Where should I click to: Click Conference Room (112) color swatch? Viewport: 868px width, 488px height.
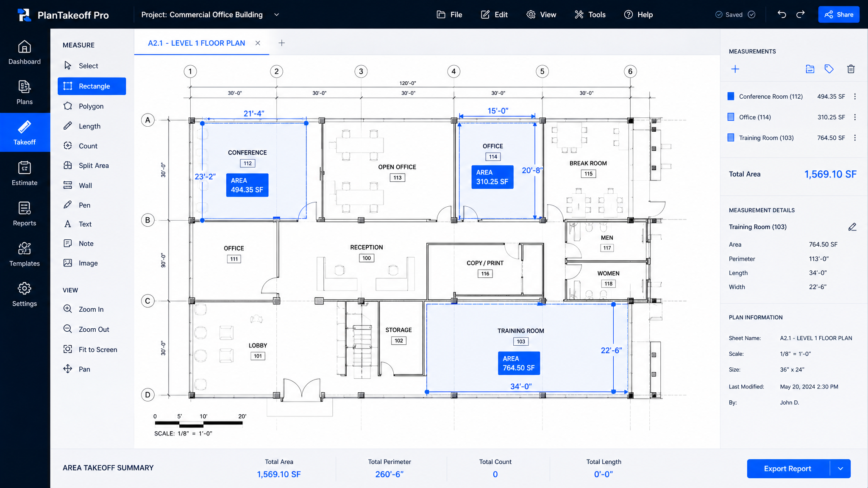click(731, 97)
